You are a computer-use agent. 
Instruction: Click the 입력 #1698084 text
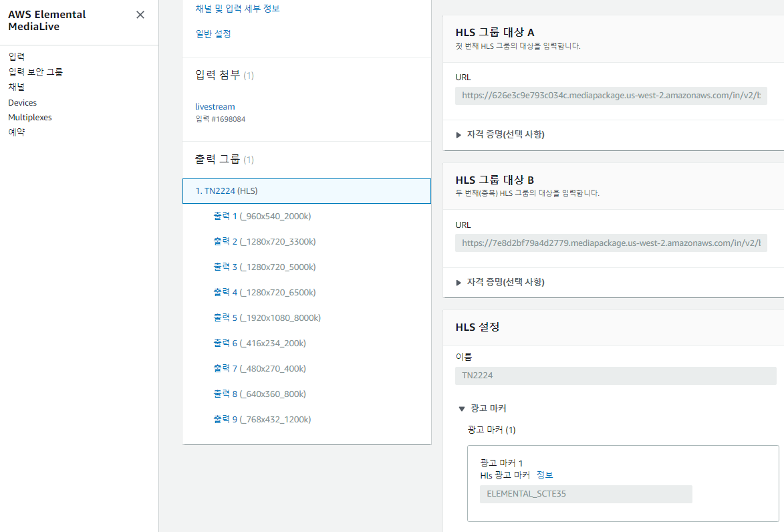click(220, 119)
